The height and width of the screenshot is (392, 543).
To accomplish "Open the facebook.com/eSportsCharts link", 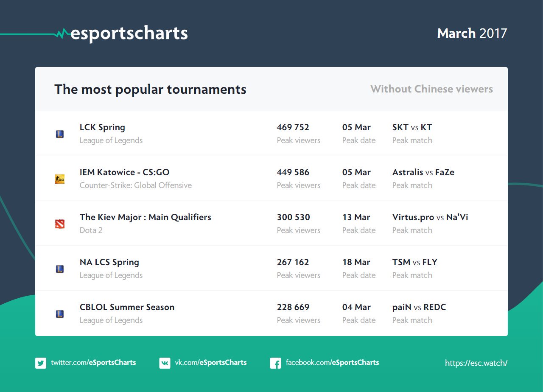I will tap(332, 363).
